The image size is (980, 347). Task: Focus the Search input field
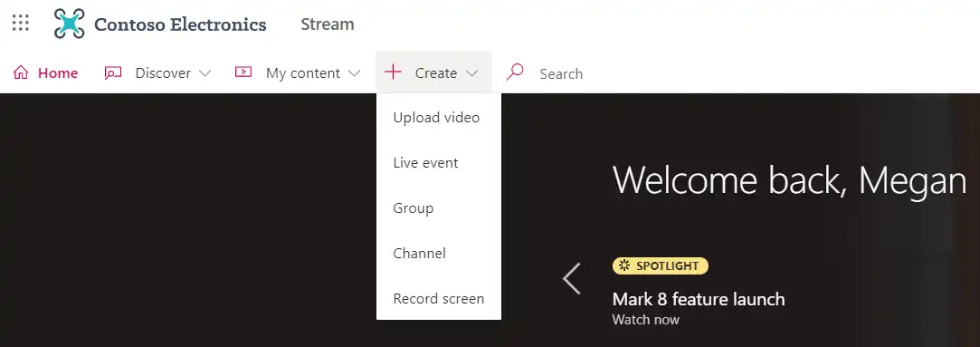[x=561, y=73]
